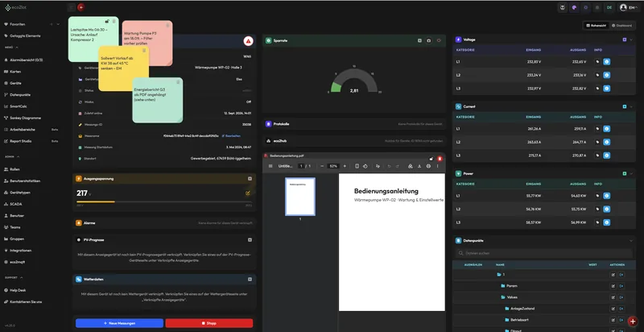Click the Sparrate gauge showing 2,81
The width and height of the screenshot is (644, 332).
coord(353,81)
